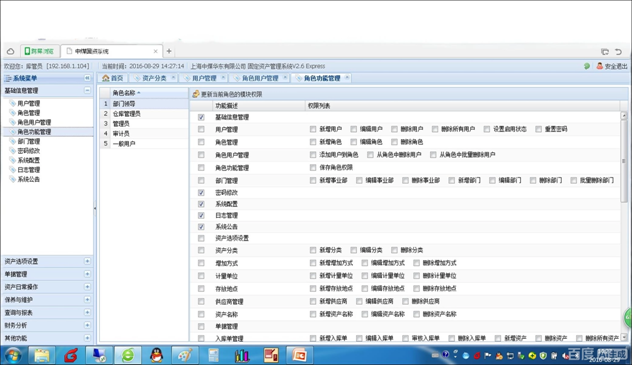The height and width of the screenshot is (366, 633).
Task: Select role 一般用户 in the role list
Action: 144,144
